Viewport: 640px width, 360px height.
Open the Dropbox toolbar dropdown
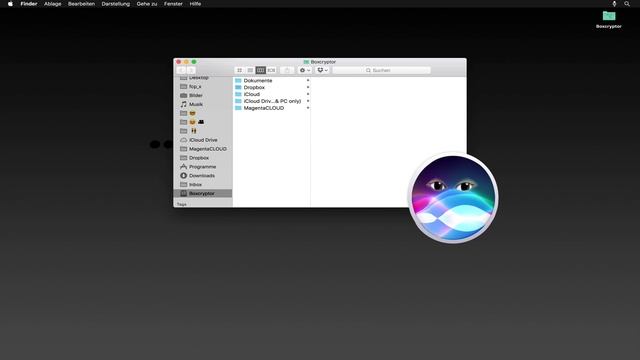click(x=322, y=70)
